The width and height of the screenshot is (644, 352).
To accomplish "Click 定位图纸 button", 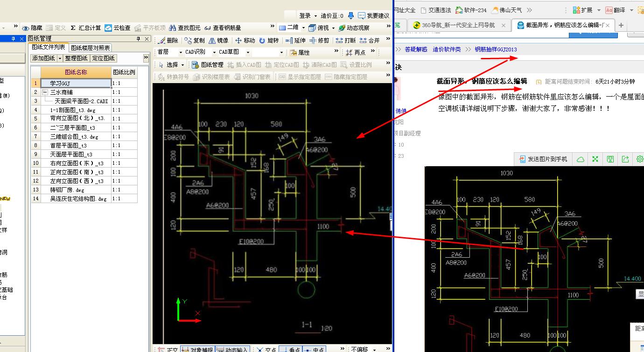I will tap(103, 58).
